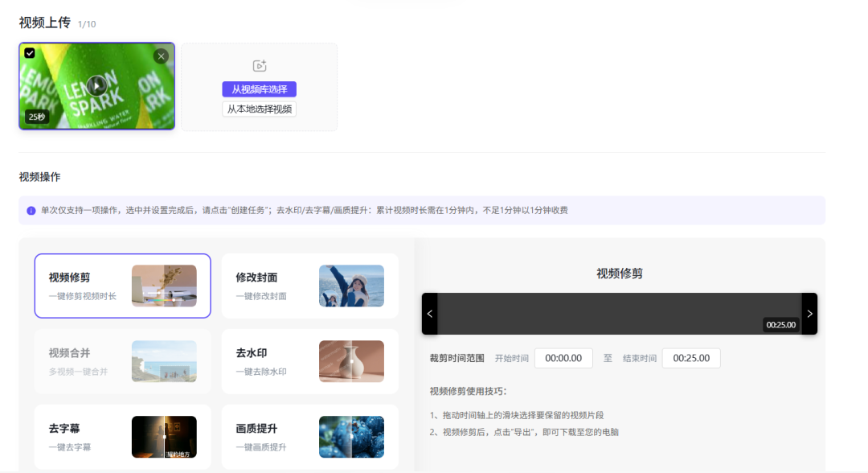
Task: Click the 去水印 vase preview thumbnail
Action: pos(351,362)
